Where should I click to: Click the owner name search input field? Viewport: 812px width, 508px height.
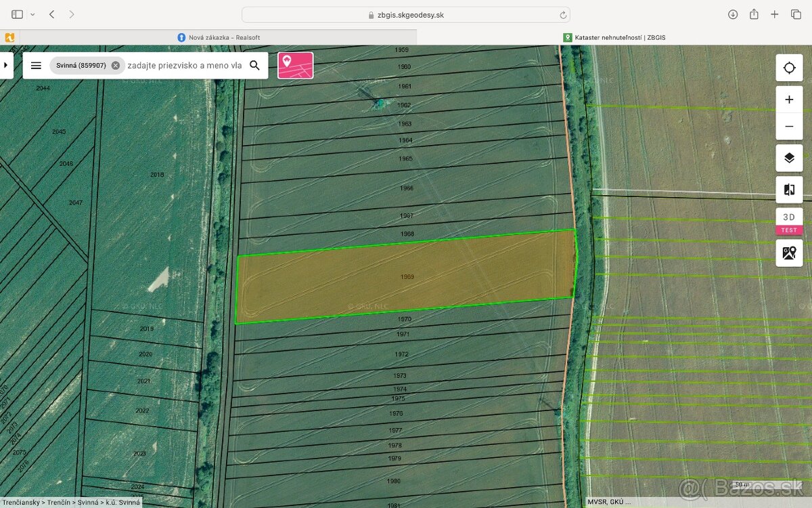click(184, 66)
